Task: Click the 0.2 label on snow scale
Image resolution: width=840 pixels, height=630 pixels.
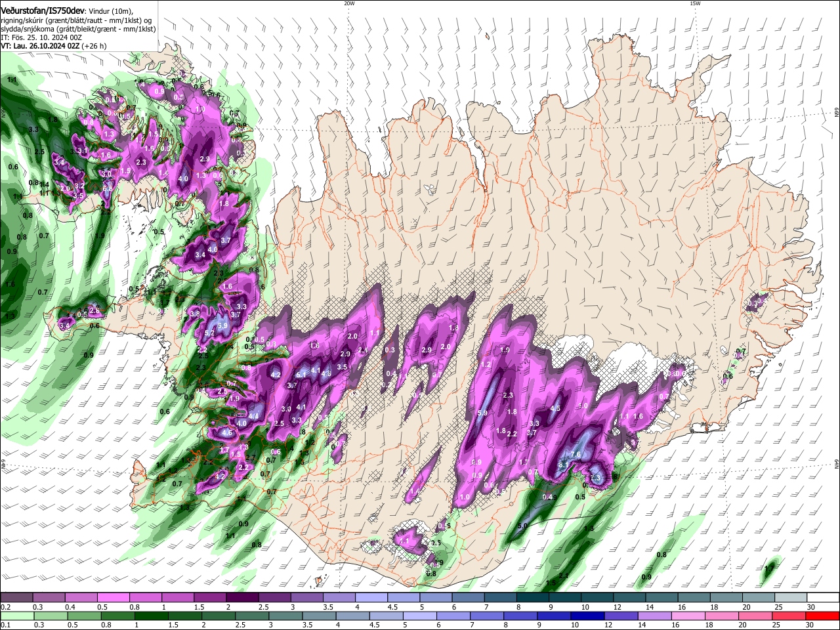Action: pos(5,607)
